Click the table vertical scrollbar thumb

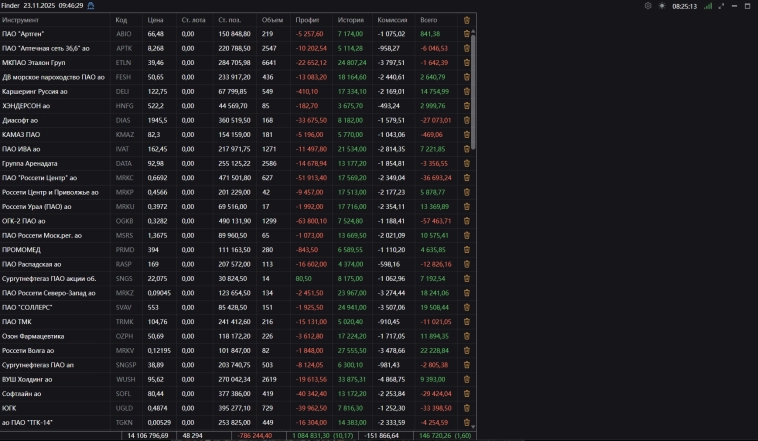(x=473, y=92)
